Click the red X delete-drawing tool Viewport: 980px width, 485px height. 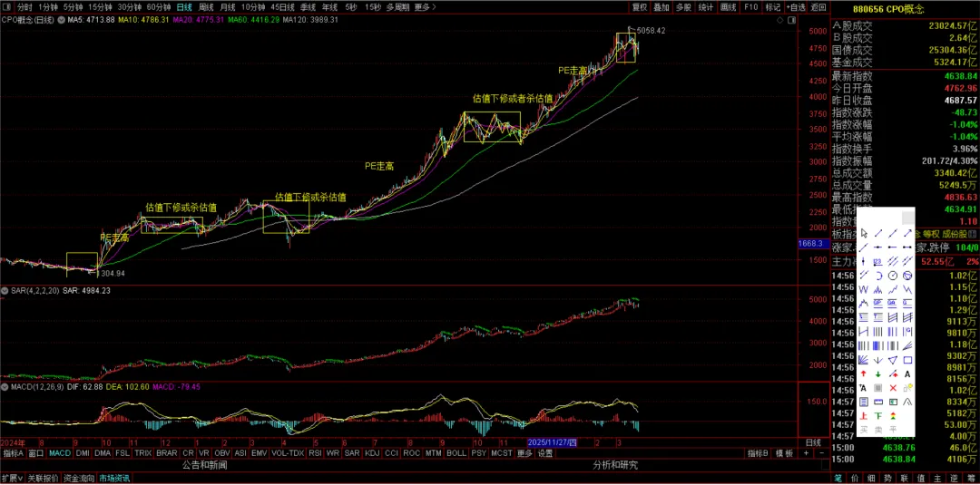pyautogui.click(x=893, y=388)
